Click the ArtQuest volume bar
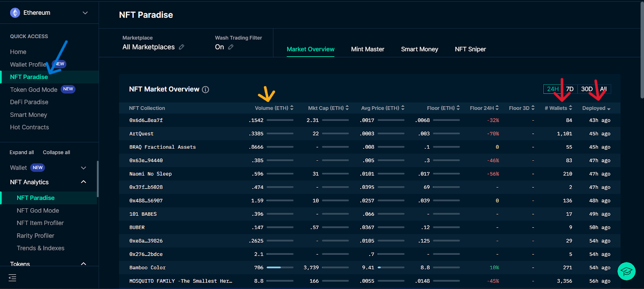 280,133
